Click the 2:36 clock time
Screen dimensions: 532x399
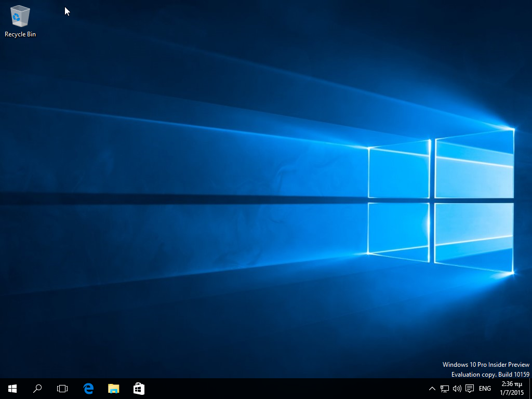(512, 384)
